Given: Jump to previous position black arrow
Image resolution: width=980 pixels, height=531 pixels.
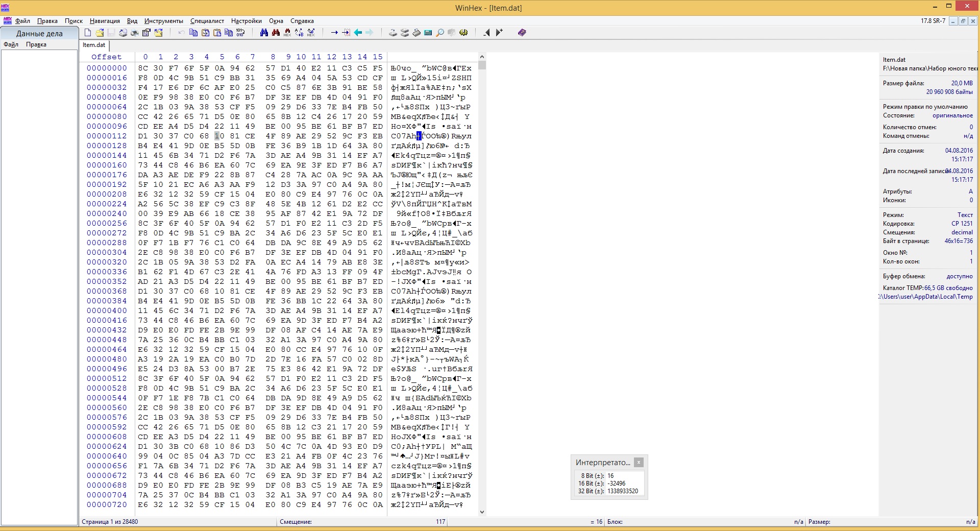Looking at the screenshot, I should point(486,32).
